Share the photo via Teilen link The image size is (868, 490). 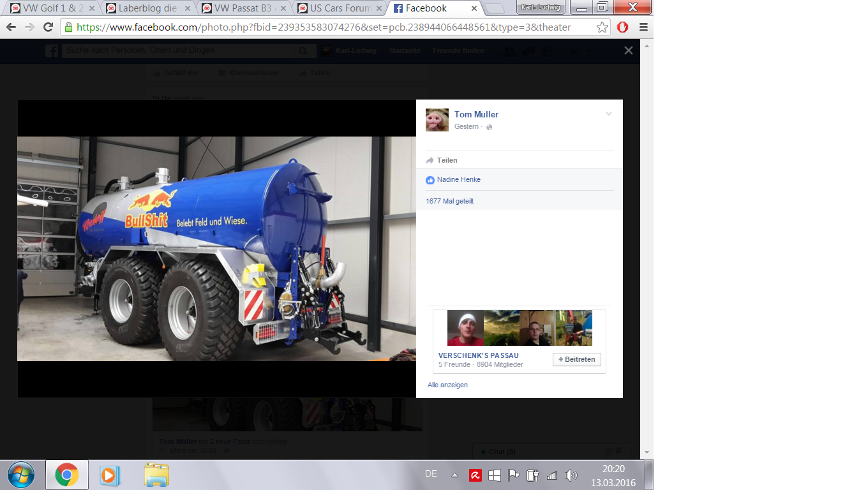tap(442, 160)
